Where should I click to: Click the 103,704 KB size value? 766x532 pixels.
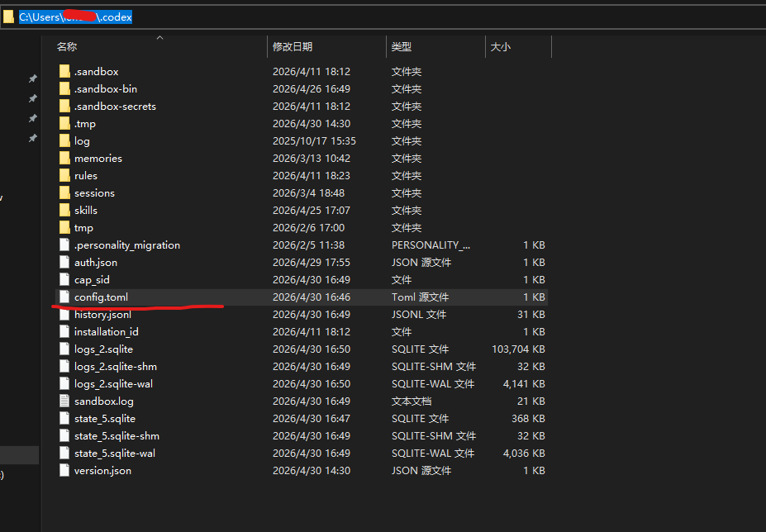(x=518, y=349)
